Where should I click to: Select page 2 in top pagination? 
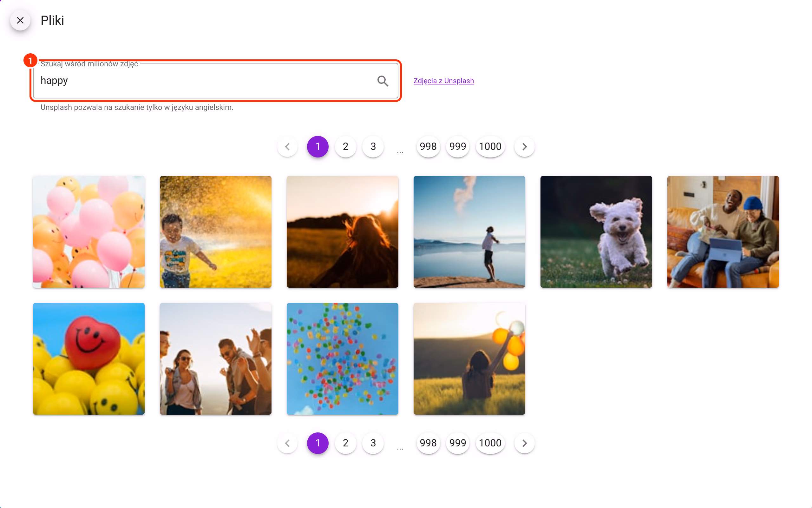click(x=346, y=146)
